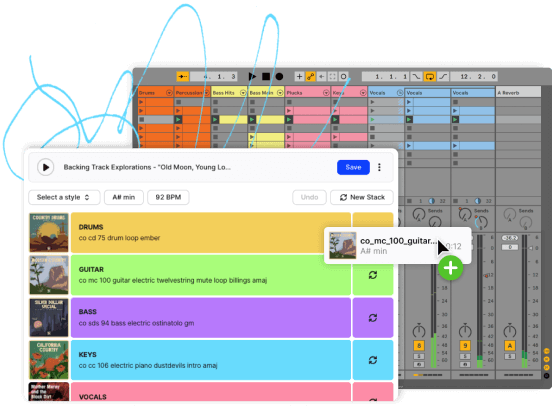
Task: Click Ableton's loop start field 1.1.1
Action: 385,76
